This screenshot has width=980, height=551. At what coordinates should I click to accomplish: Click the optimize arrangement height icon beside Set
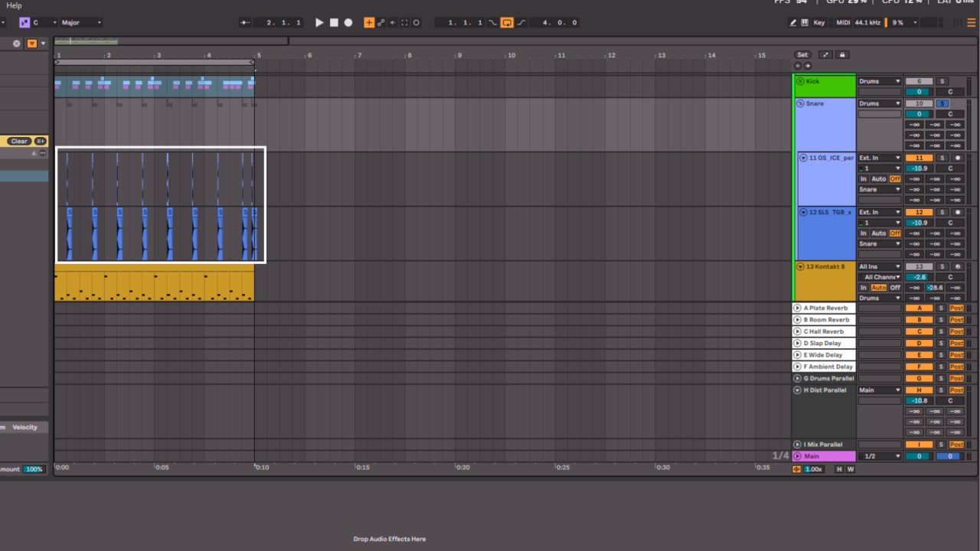825,55
